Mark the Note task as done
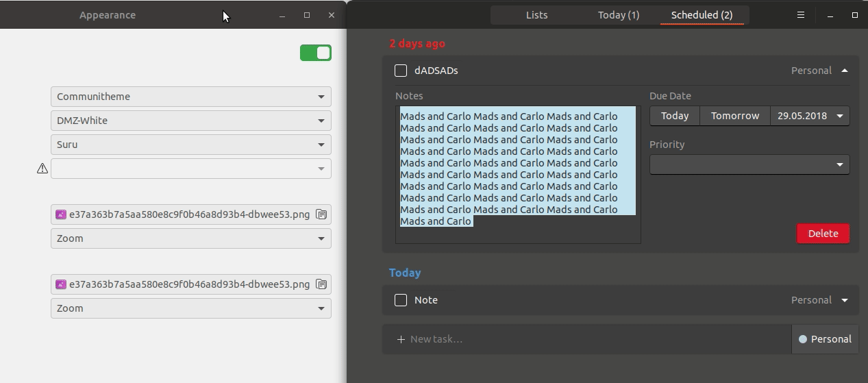 (401, 300)
